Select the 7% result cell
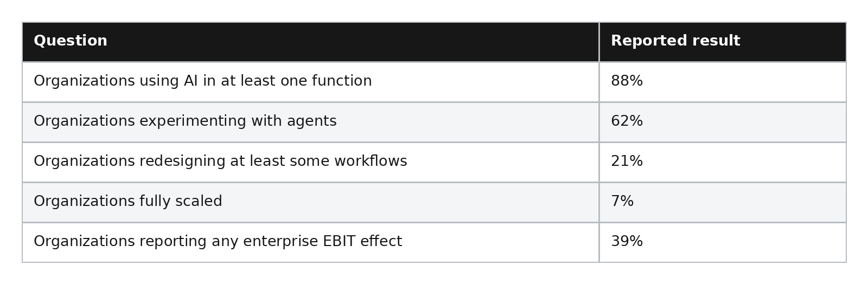 pos(723,202)
